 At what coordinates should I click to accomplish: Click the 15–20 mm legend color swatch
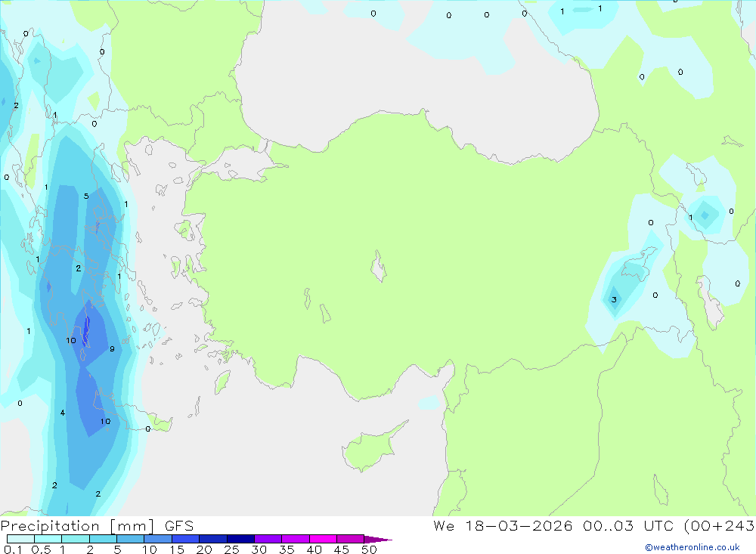click(x=186, y=539)
